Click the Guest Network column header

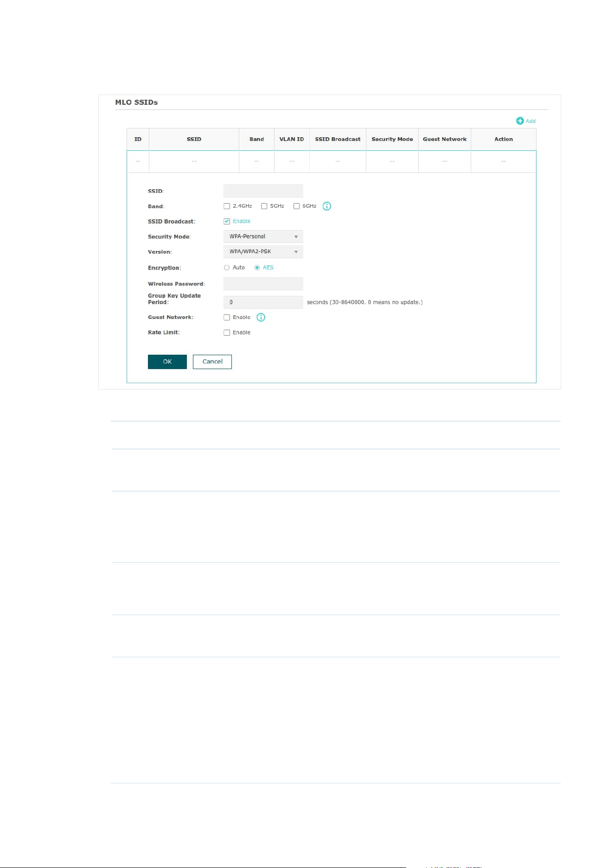[x=445, y=139]
